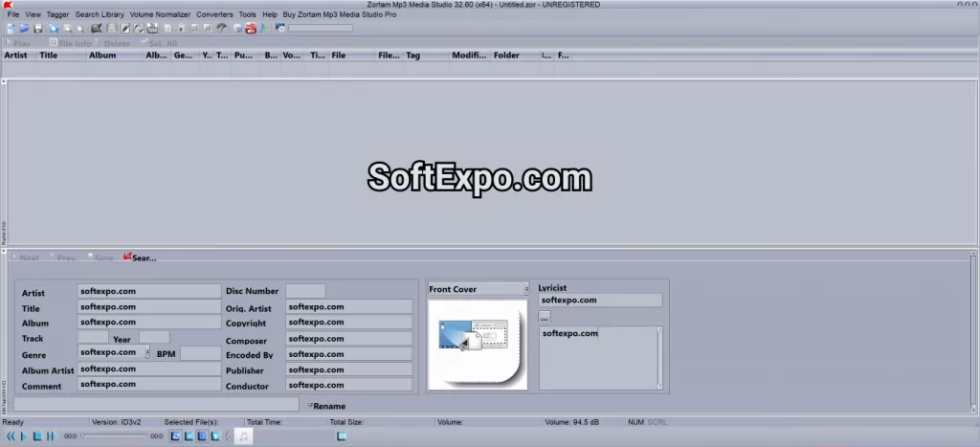Click the Sel. All button
This screenshot has height=447, width=980.
pos(159,44)
